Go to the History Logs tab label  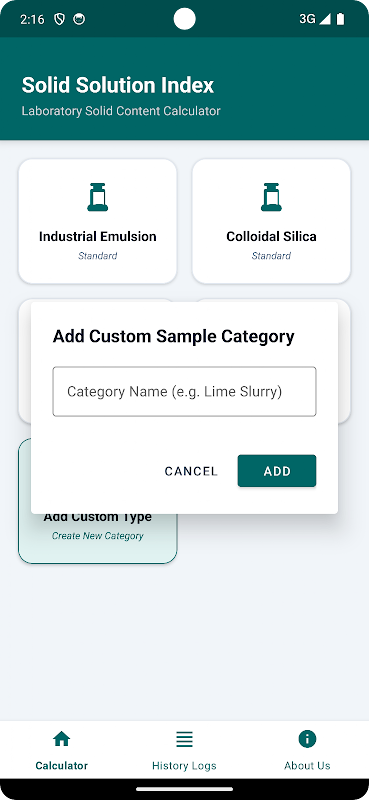184,765
